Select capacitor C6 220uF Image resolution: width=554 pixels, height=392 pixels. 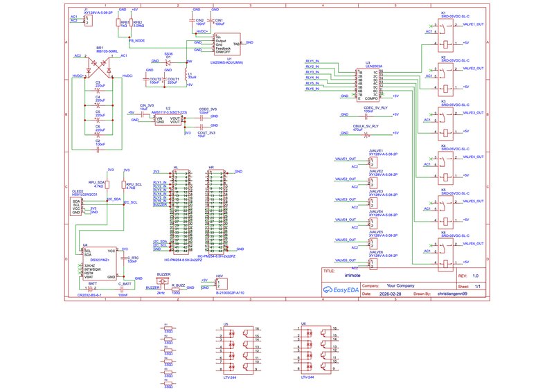tap(98, 134)
